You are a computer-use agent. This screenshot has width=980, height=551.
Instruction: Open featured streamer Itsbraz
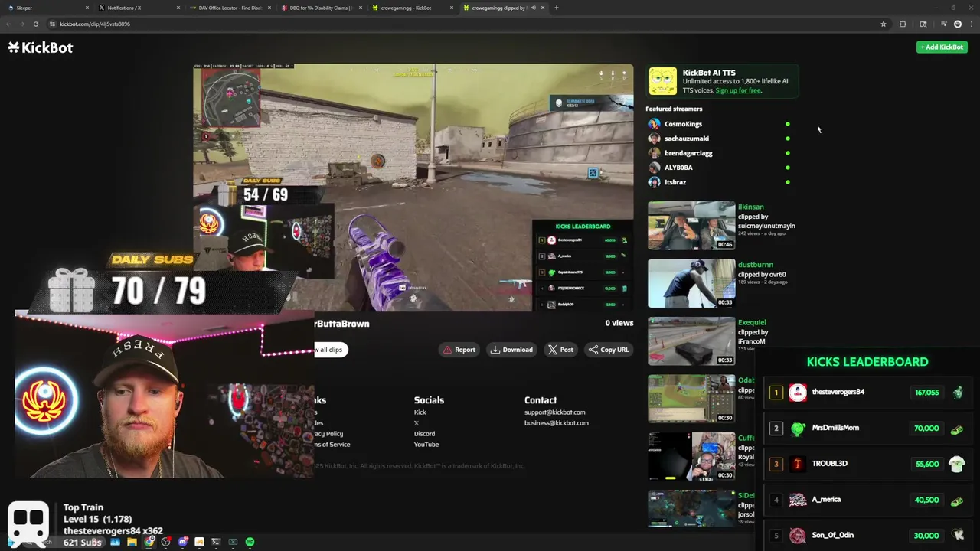tap(675, 182)
